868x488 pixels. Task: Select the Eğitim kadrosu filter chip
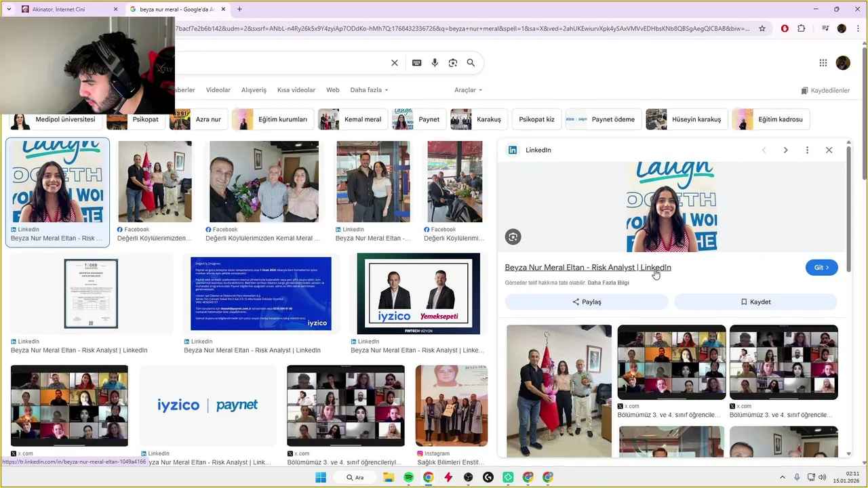pyautogui.click(x=771, y=119)
